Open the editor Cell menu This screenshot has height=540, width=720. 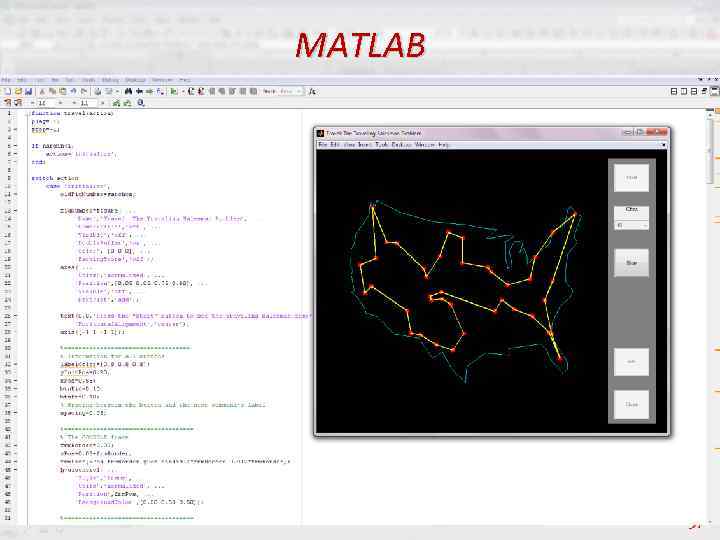pos(69,80)
